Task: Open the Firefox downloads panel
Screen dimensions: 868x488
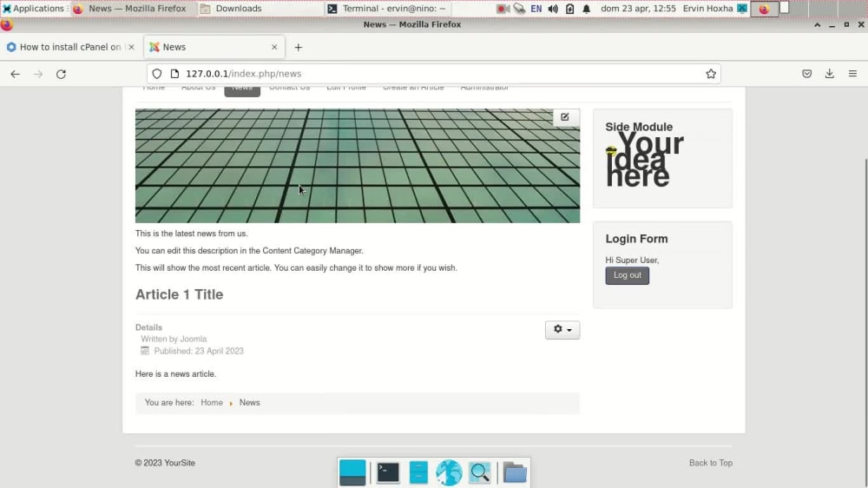Action: point(829,74)
